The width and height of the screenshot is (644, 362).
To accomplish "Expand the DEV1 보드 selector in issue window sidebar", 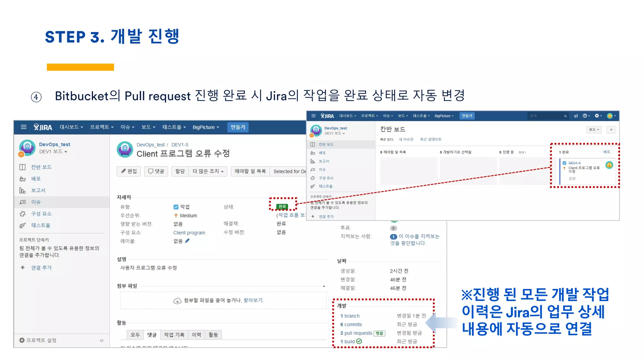I will (x=53, y=151).
